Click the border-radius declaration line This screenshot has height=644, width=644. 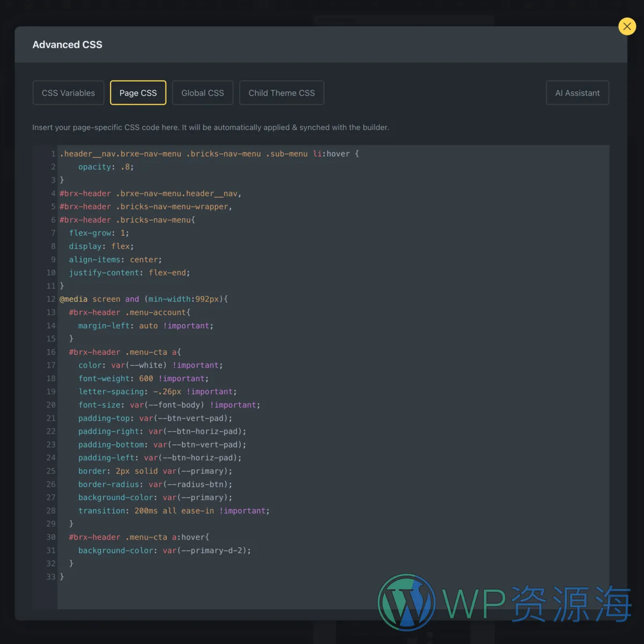tap(155, 485)
